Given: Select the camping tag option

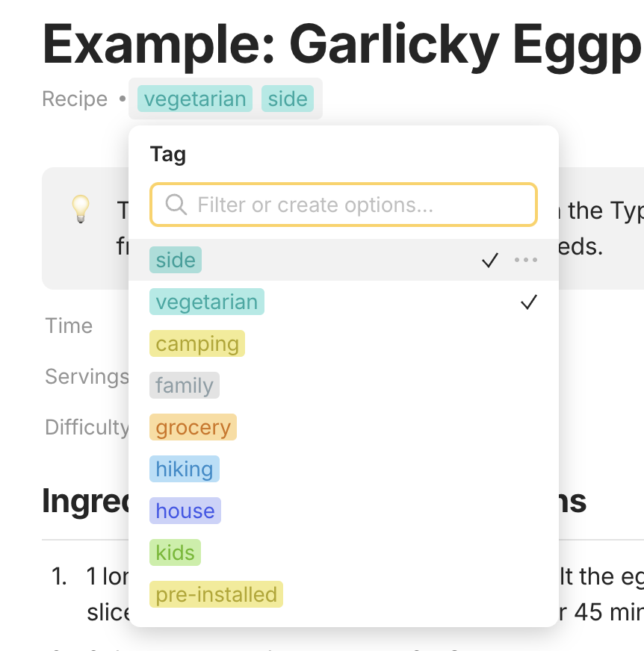Looking at the screenshot, I should (x=197, y=343).
